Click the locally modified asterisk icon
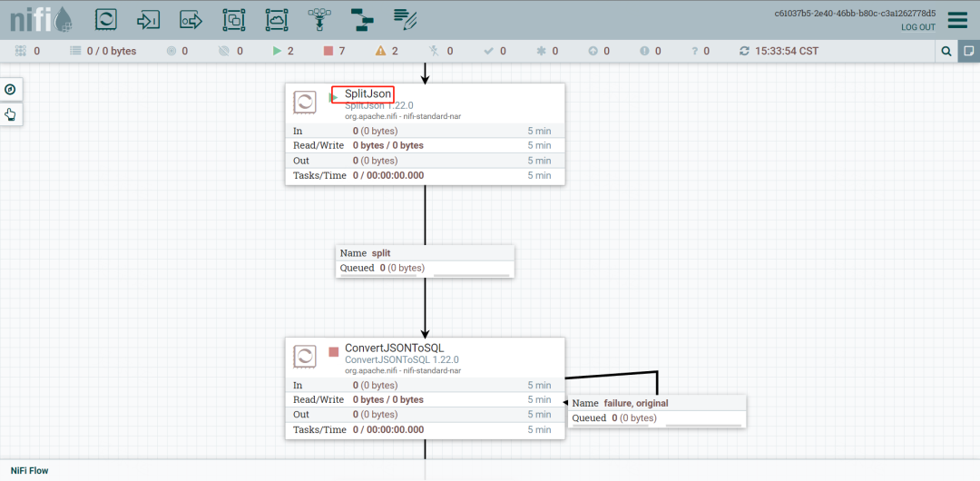 (x=541, y=51)
